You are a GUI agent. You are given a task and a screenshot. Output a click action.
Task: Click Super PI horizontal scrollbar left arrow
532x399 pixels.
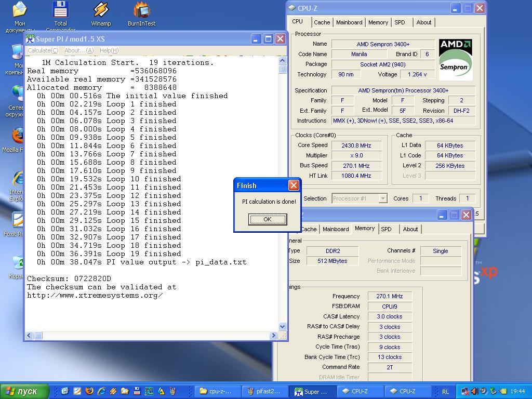pos(29,336)
